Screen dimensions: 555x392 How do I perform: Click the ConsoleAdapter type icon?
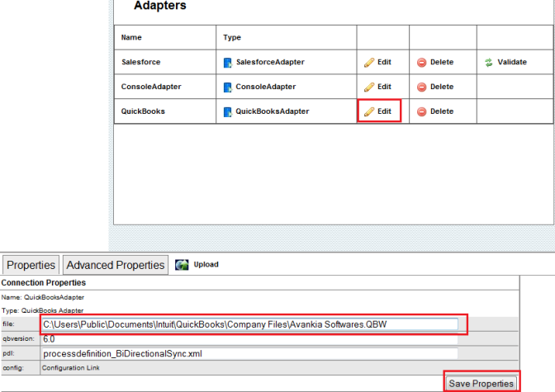228,87
